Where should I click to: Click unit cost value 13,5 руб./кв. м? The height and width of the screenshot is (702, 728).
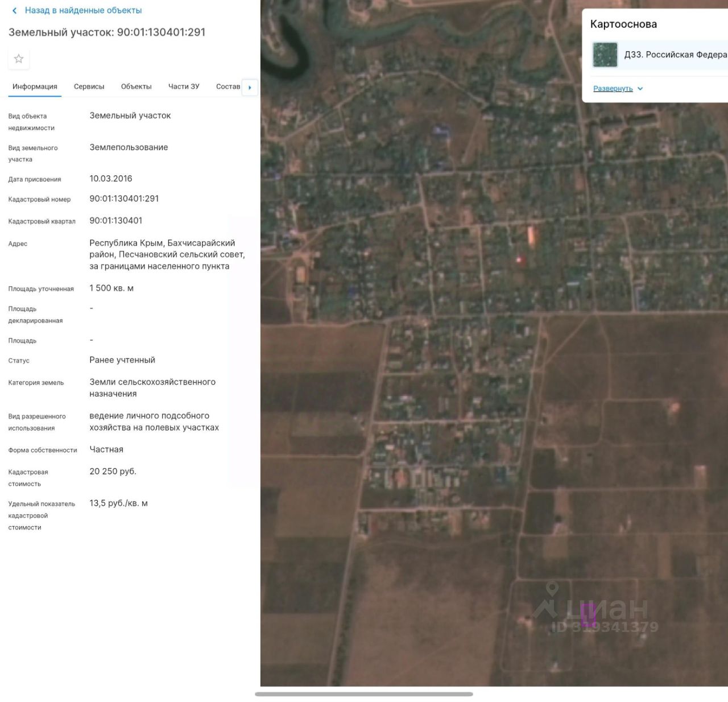click(118, 503)
